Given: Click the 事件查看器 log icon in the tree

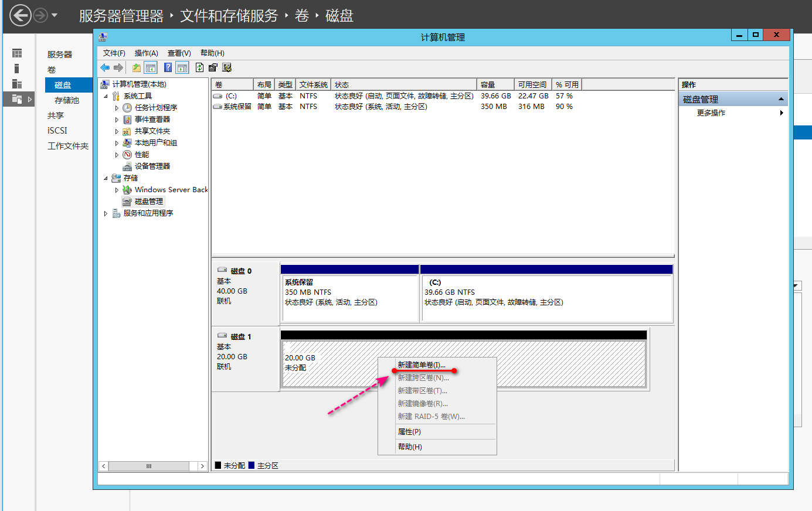Looking at the screenshot, I should tap(127, 120).
